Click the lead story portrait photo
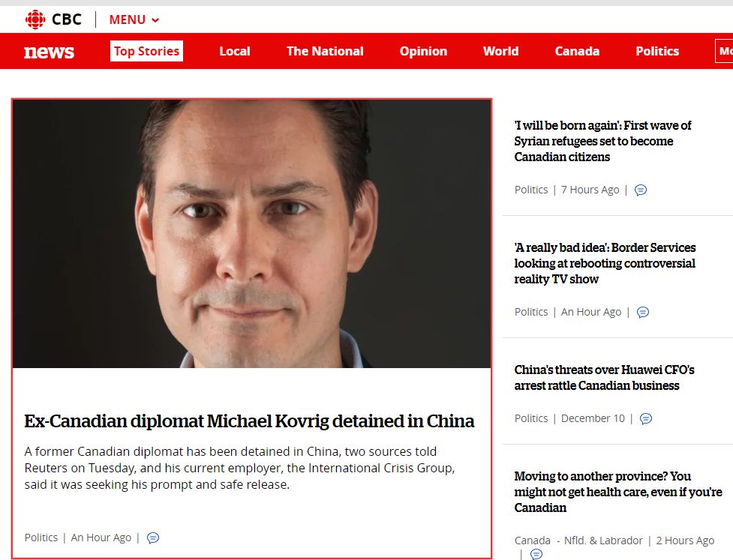The height and width of the screenshot is (560, 733). point(251,234)
